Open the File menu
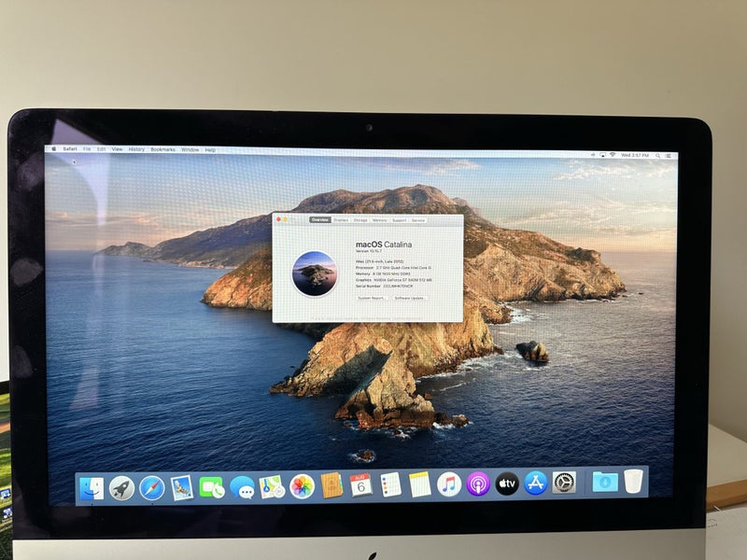This screenshot has height=560, width=747. (87, 149)
